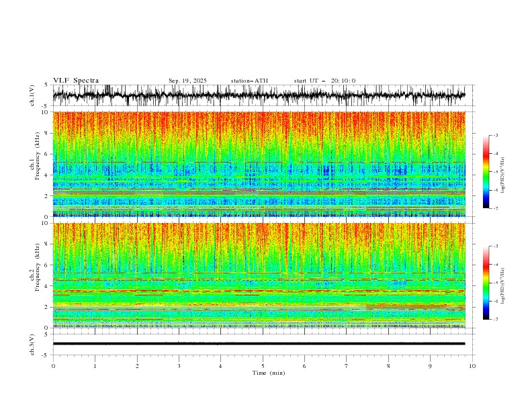Click inside the ch.1 spectrogram panel
The height and width of the screenshot is (411, 532).
click(259, 164)
